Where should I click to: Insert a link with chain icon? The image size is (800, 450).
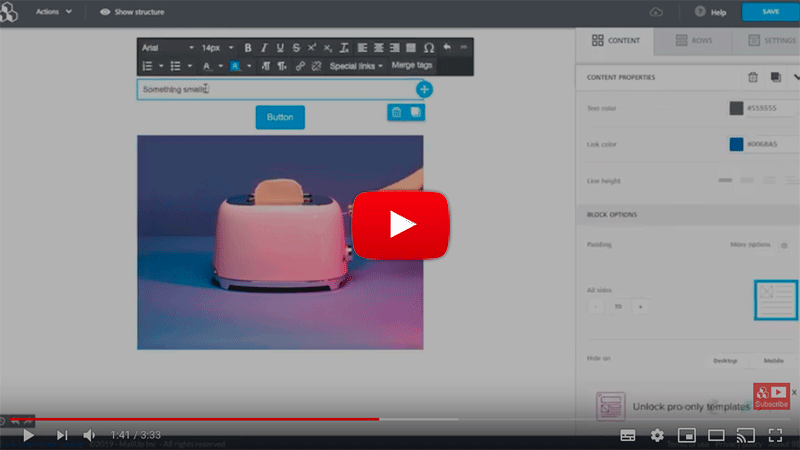[300, 66]
